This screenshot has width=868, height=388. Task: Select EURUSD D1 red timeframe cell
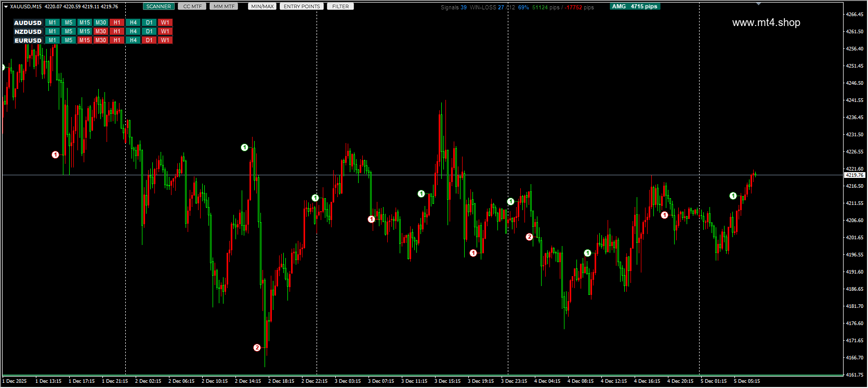[x=149, y=40]
